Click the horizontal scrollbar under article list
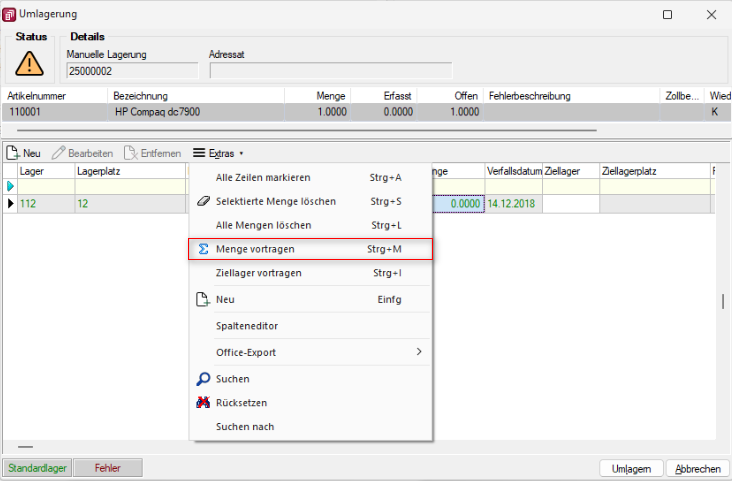The height and width of the screenshot is (481, 732). click(300, 130)
